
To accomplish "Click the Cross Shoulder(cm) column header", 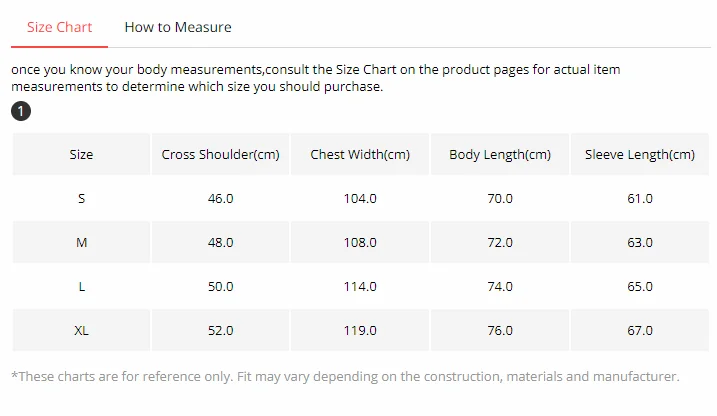I will point(220,154).
